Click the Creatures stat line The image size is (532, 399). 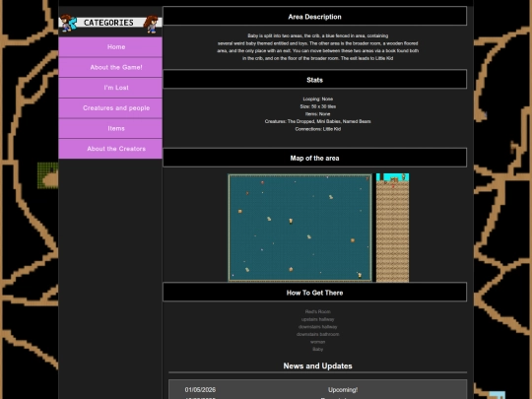317,121
